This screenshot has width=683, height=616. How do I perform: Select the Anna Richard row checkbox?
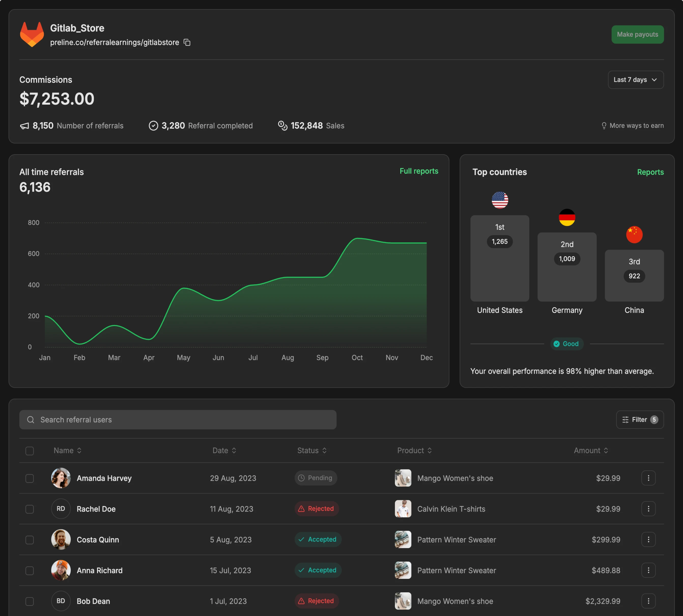(x=30, y=571)
